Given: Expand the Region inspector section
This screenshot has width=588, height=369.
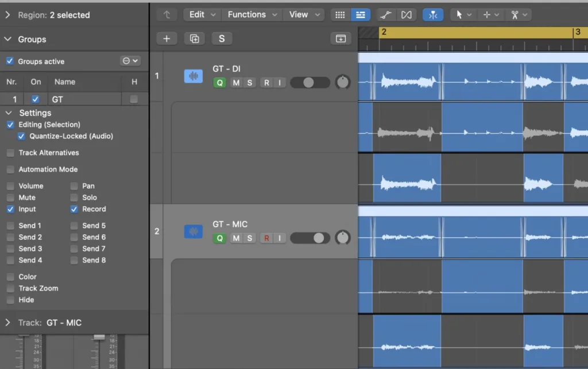Looking at the screenshot, I should (x=7, y=15).
